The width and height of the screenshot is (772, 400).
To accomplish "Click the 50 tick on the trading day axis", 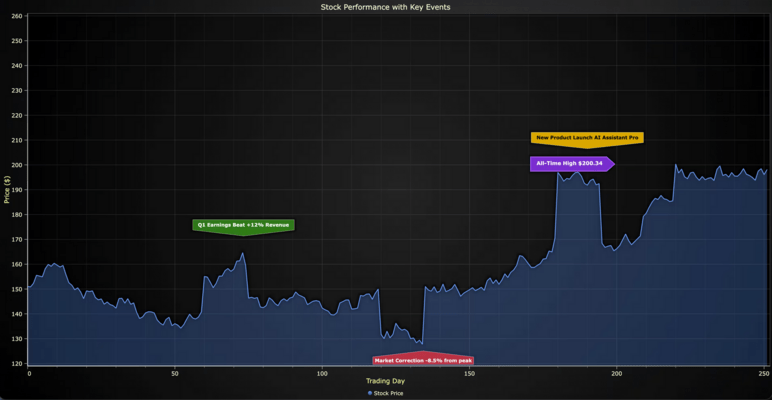I will [x=175, y=373].
